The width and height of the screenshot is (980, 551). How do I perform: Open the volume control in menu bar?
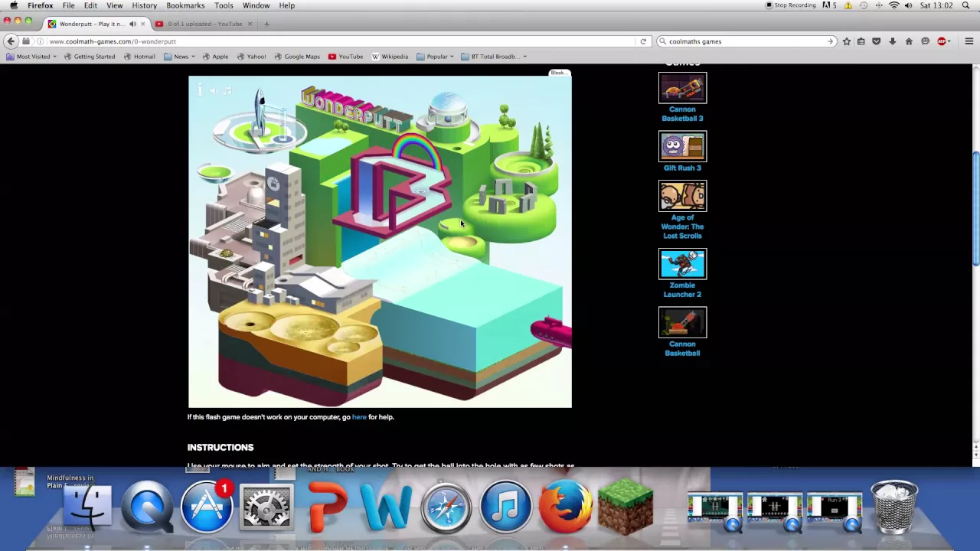tap(908, 5)
